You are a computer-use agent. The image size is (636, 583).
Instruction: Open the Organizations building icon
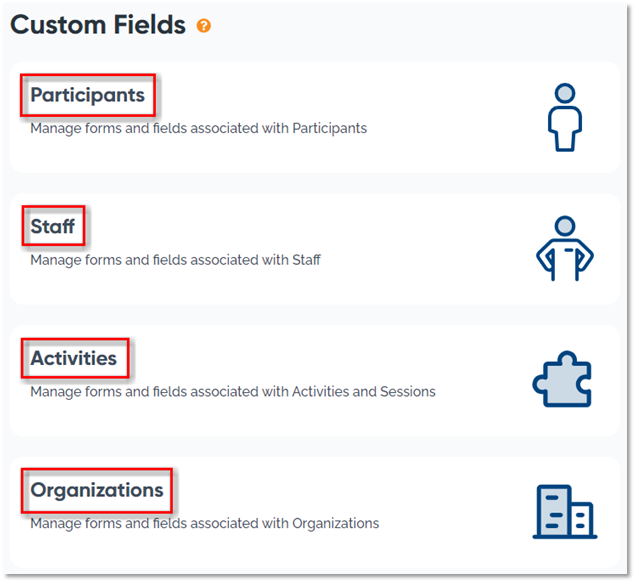pyautogui.click(x=564, y=512)
